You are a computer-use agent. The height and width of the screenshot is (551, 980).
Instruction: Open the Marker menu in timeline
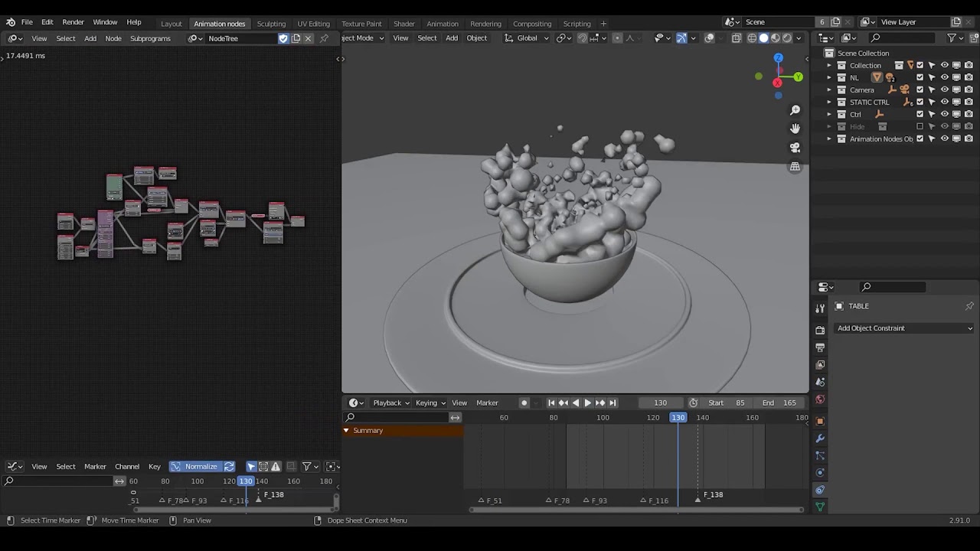pyautogui.click(x=487, y=403)
